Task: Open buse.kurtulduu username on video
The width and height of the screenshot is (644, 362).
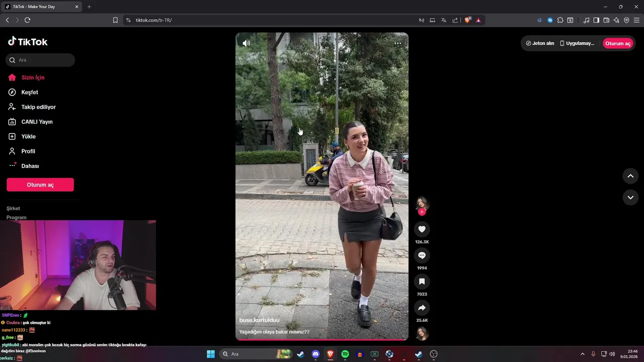Action: tap(259, 320)
